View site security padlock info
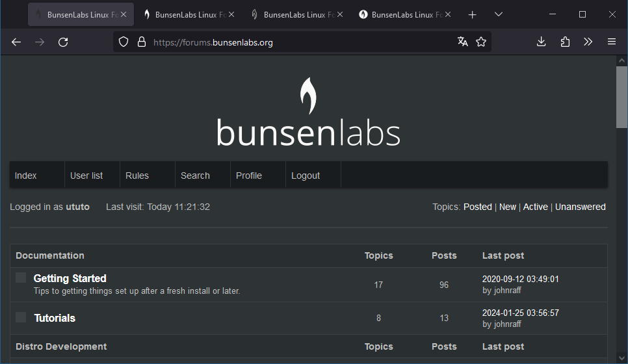628x364 pixels. click(141, 42)
